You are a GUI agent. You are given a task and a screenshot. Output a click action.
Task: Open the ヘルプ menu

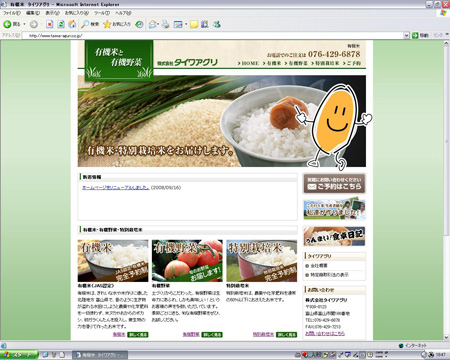click(123, 13)
